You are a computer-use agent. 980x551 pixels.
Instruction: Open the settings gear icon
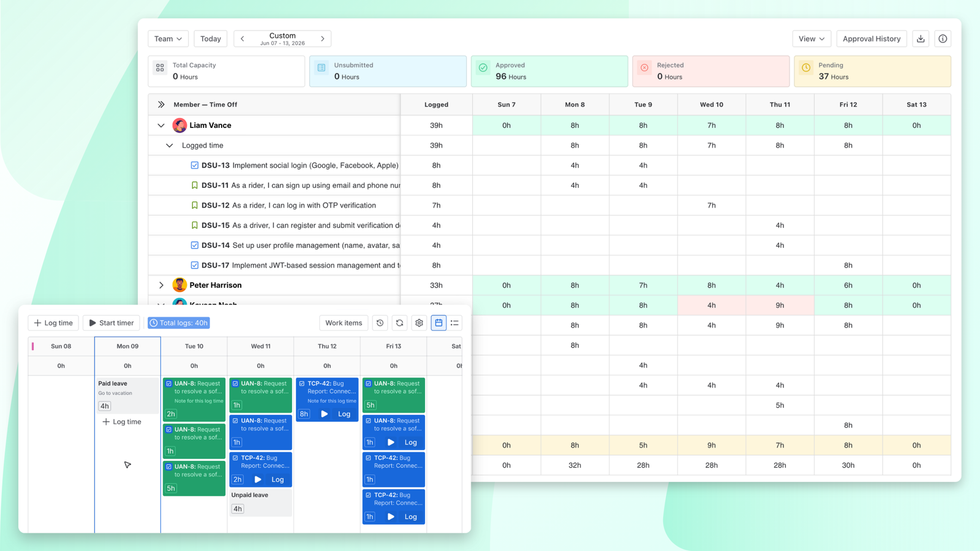(419, 323)
